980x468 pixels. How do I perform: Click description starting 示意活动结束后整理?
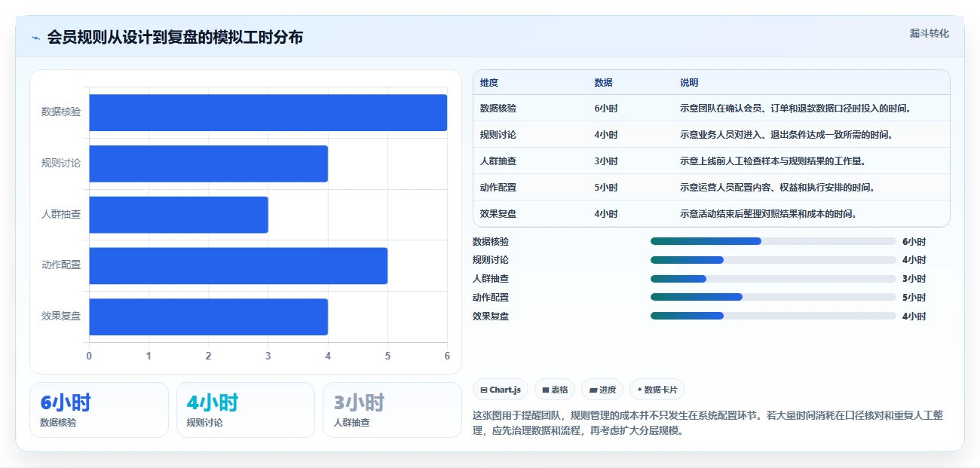[768, 214]
